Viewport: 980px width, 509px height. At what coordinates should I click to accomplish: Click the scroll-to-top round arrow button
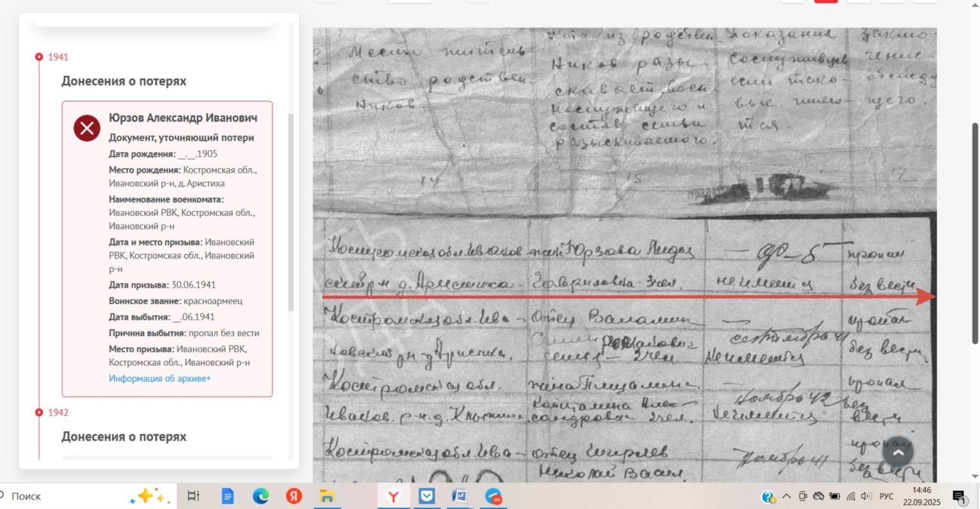pos(898,452)
